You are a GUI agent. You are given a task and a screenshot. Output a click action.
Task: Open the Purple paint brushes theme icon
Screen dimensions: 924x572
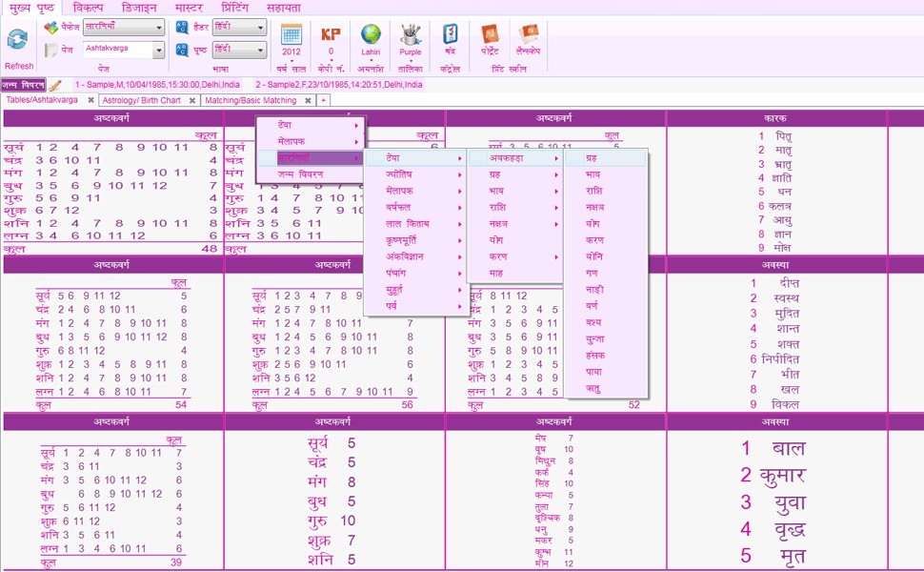click(x=411, y=34)
